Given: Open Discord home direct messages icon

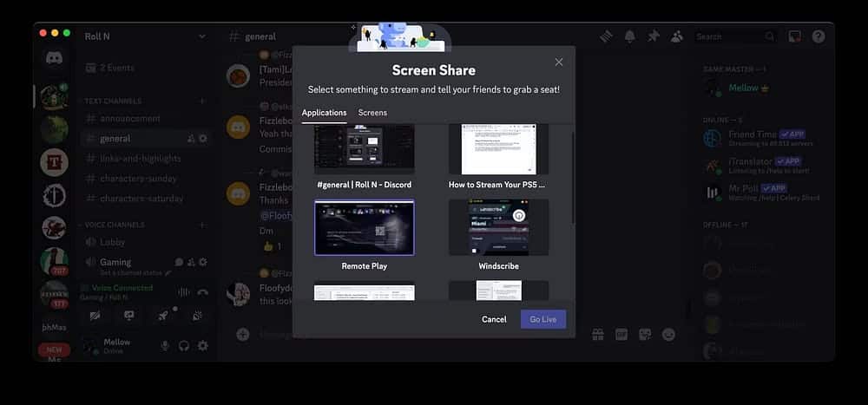Looking at the screenshot, I should [x=54, y=57].
